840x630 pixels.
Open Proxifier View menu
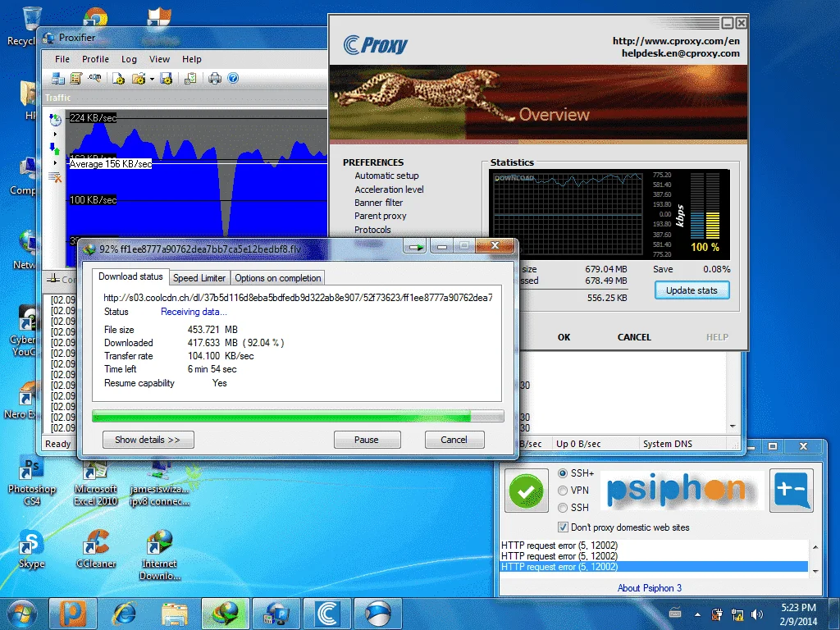[x=159, y=59]
